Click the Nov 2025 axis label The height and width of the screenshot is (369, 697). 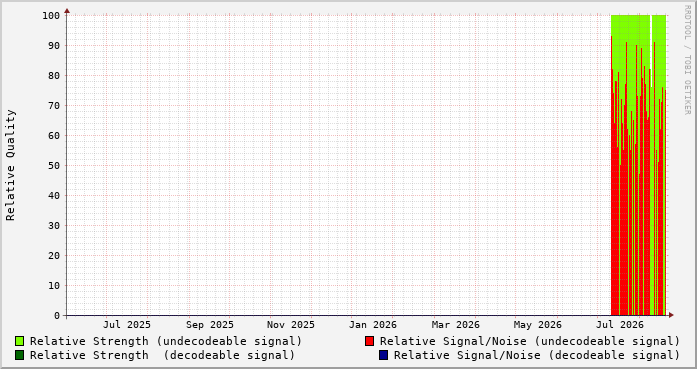(291, 325)
